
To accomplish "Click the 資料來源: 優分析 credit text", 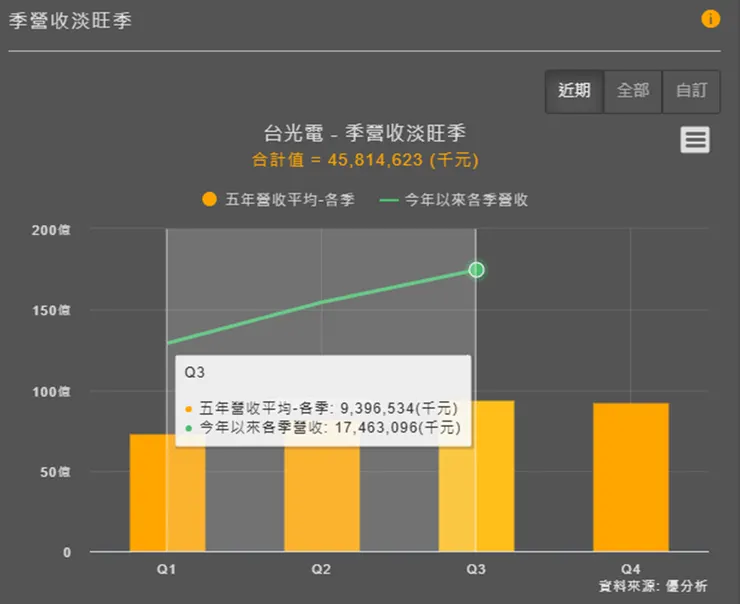I will pos(653,586).
